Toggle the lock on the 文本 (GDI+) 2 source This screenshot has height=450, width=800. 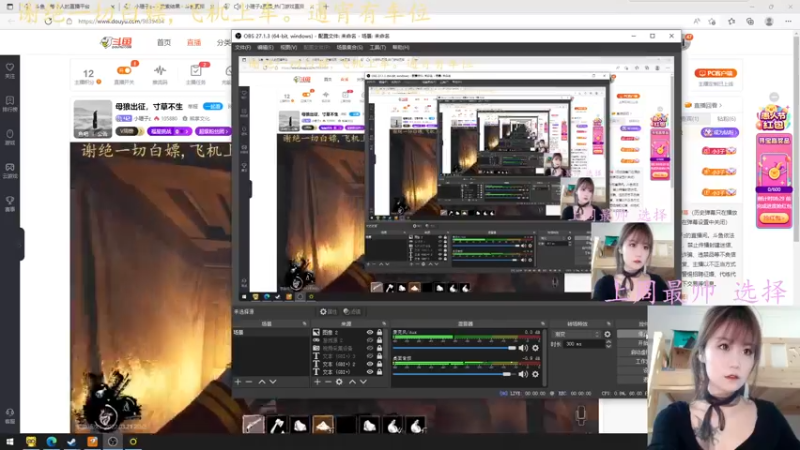pyautogui.click(x=380, y=364)
